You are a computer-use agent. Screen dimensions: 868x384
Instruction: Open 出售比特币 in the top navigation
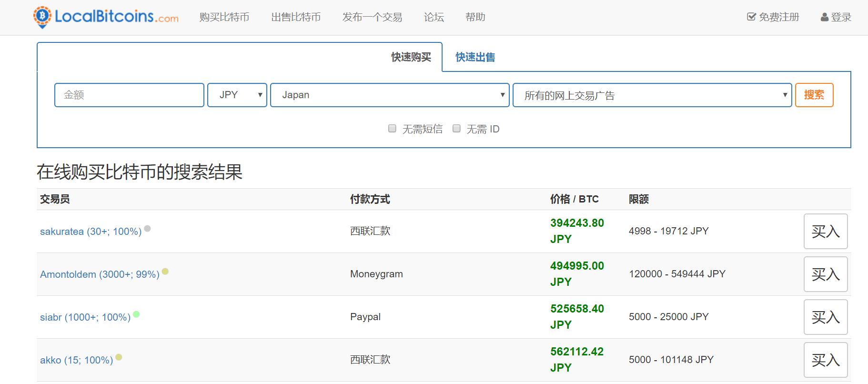296,17
